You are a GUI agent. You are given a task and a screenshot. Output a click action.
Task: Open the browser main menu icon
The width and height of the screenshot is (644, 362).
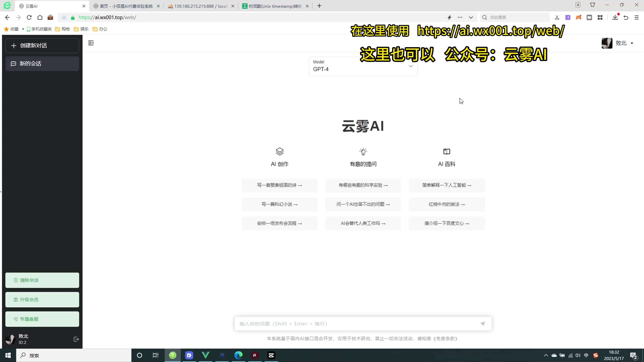[637, 17]
